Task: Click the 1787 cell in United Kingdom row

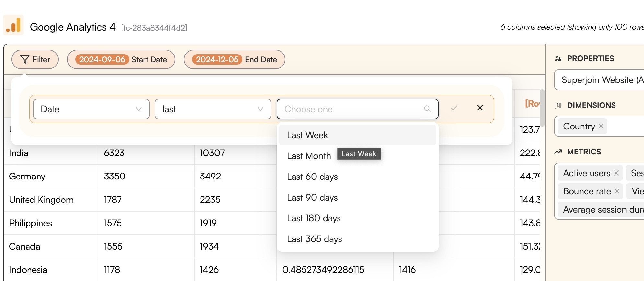Action: (146, 200)
